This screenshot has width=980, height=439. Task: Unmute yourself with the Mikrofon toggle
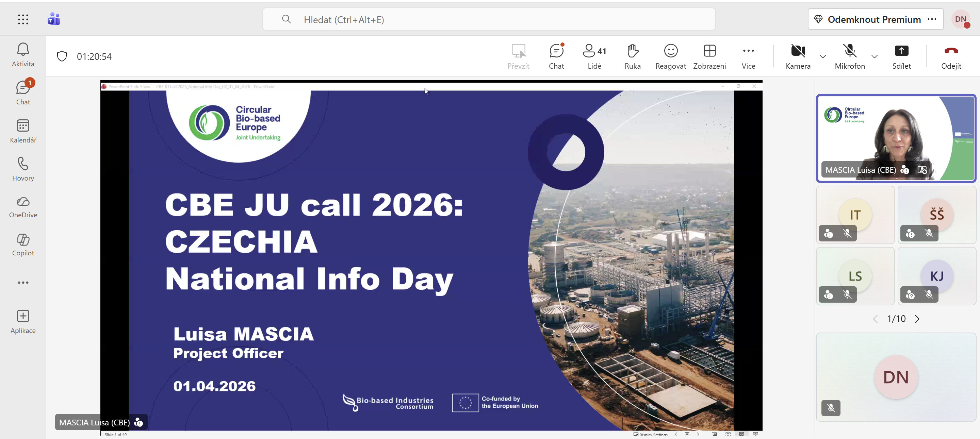coord(850,56)
